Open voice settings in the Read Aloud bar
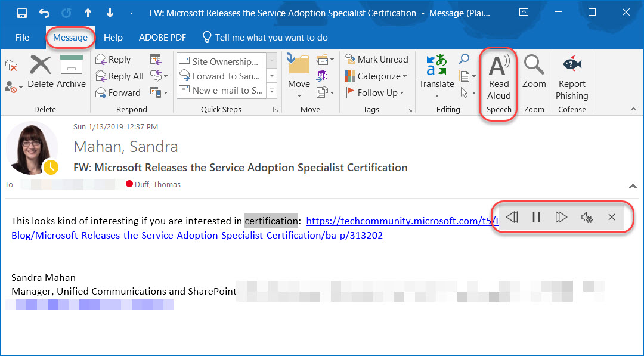 (587, 217)
